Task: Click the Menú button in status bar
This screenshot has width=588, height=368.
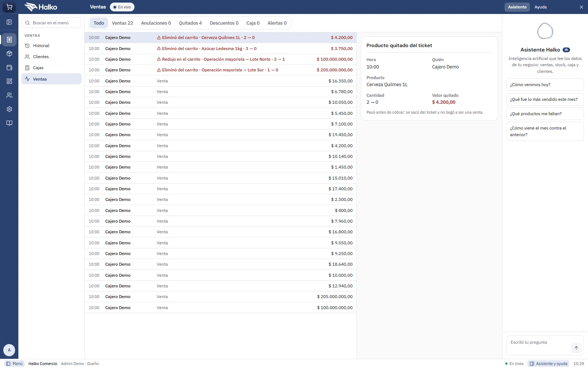Action: coord(14,364)
